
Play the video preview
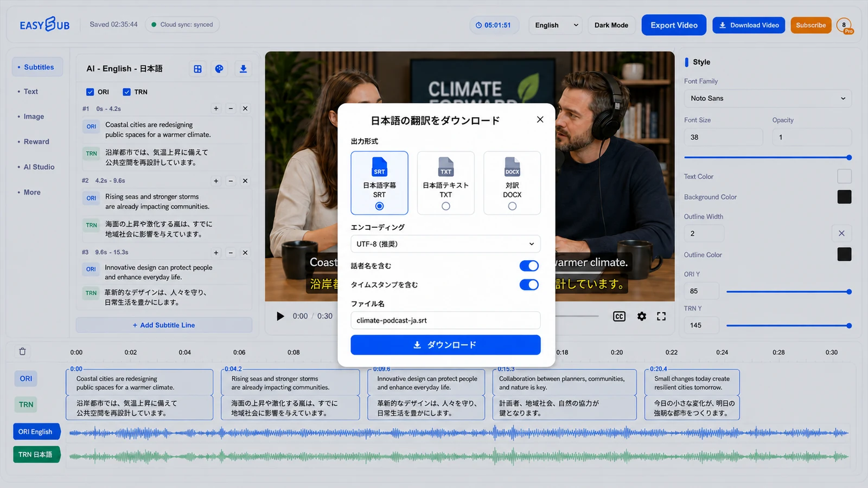coord(280,316)
